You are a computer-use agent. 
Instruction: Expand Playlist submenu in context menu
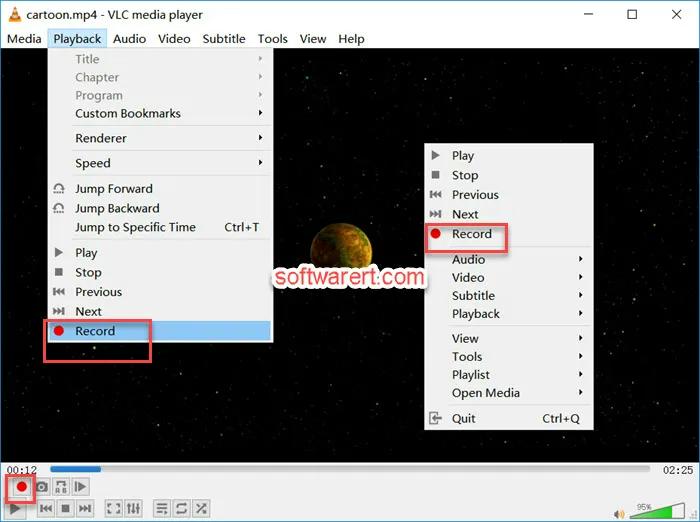[x=509, y=375]
